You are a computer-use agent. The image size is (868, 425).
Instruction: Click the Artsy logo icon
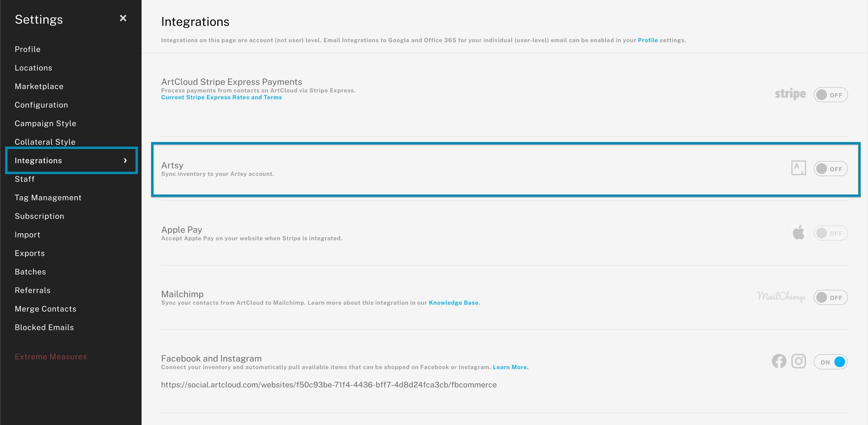point(798,168)
